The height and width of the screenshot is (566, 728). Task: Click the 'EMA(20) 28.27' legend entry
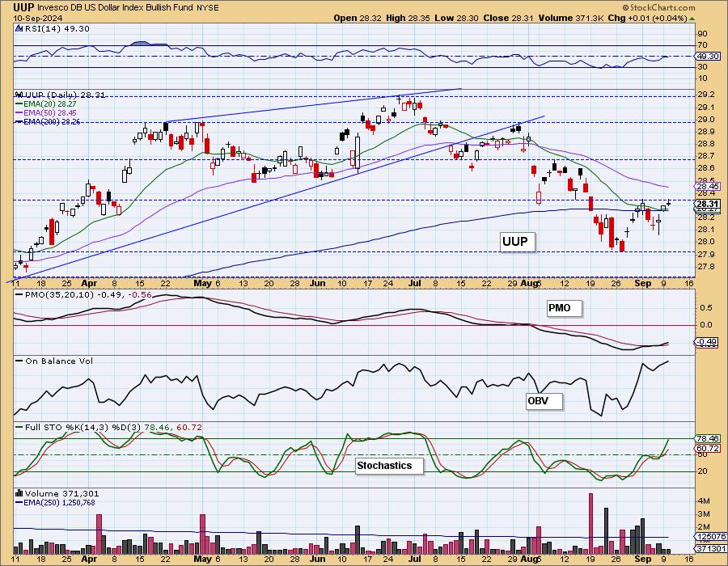[x=49, y=104]
